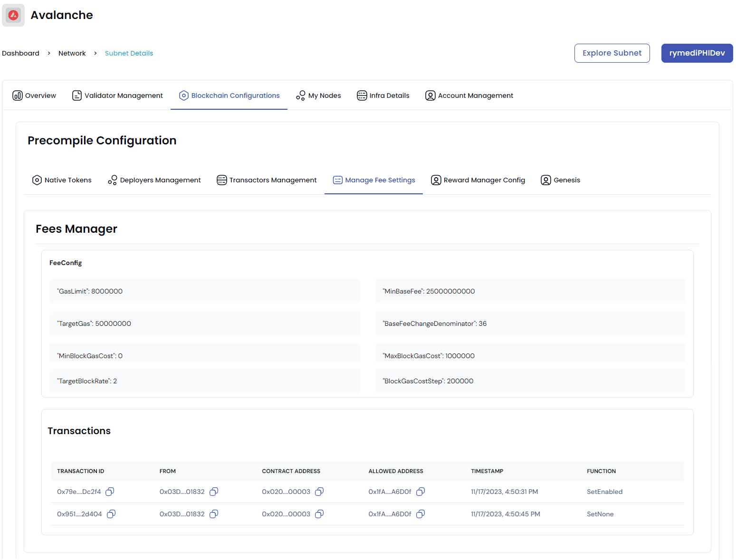Image resolution: width=736 pixels, height=560 pixels.
Task: Open Deployers Management sub-tab
Action: pos(154,180)
